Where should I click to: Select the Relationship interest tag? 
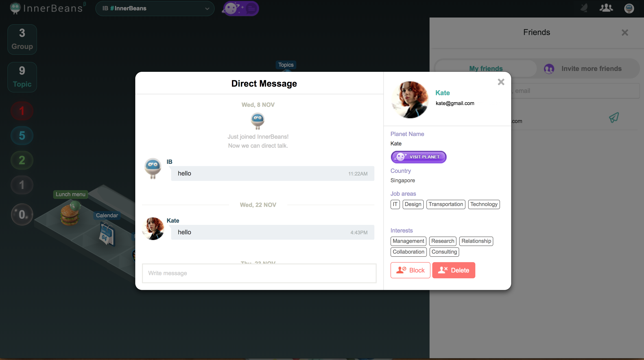coord(476,241)
